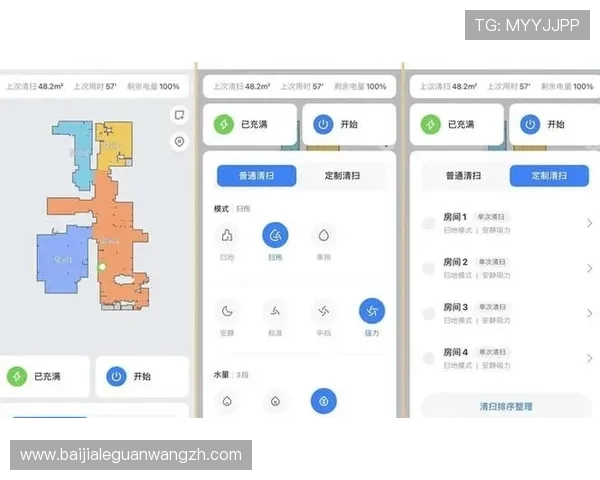Choose the 标准 standard suction fan icon
The height and width of the screenshot is (480, 600).
275,311
